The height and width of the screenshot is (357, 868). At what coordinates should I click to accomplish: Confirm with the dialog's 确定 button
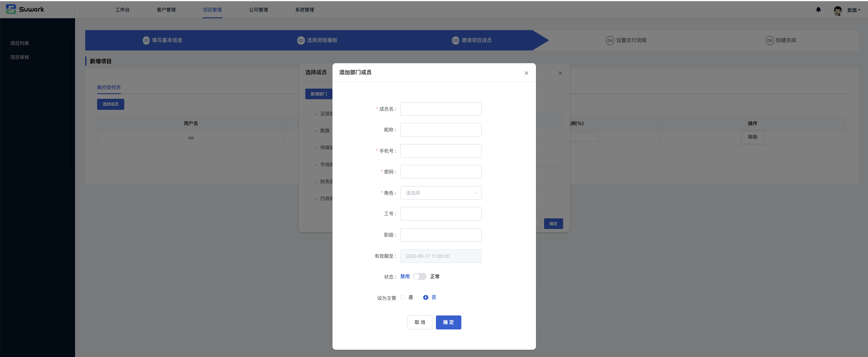coord(448,322)
